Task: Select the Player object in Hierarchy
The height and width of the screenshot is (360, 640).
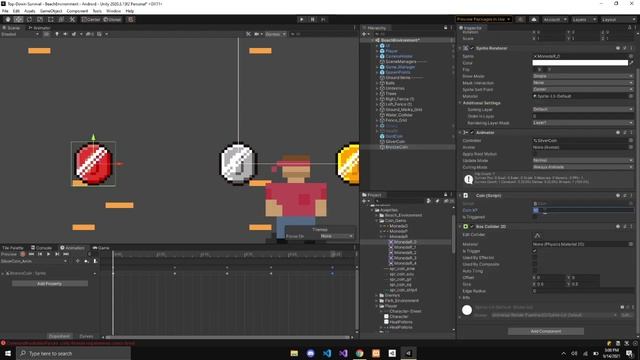Action: point(391,51)
